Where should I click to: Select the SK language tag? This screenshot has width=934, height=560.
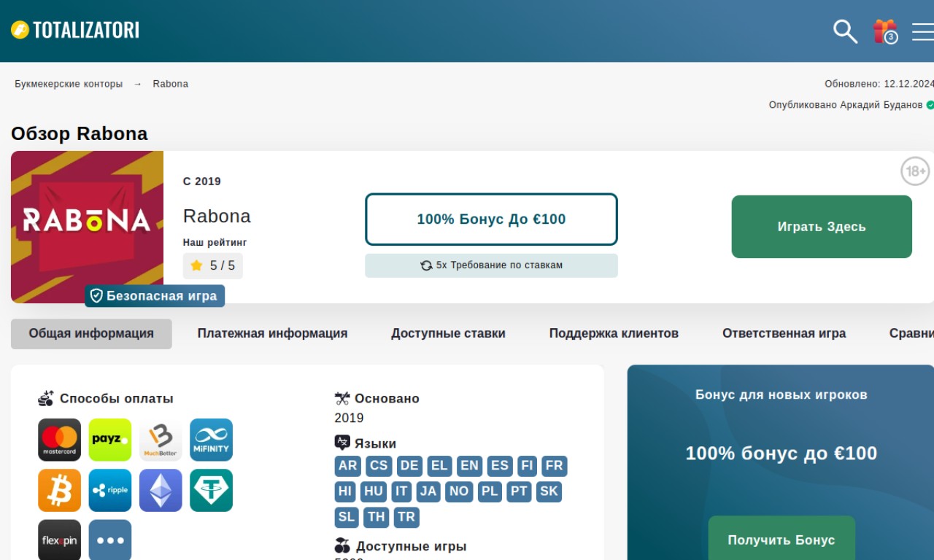pos(549,491)
